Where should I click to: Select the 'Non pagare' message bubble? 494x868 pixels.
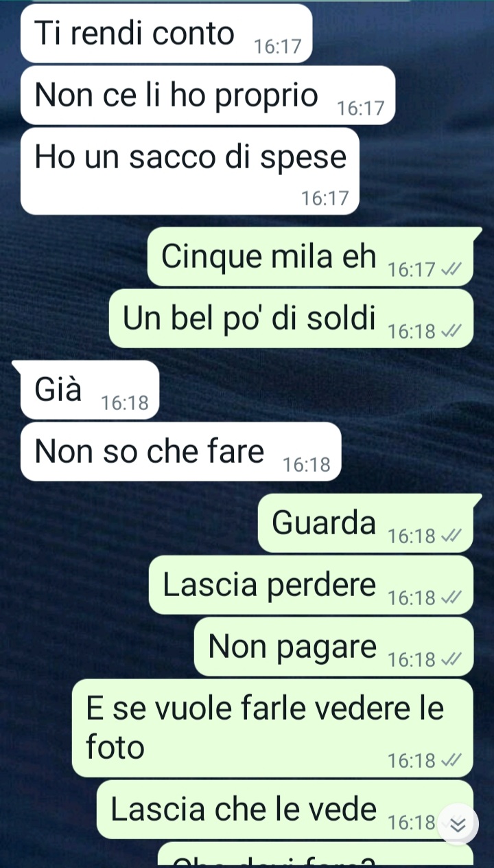click(333, 646)
